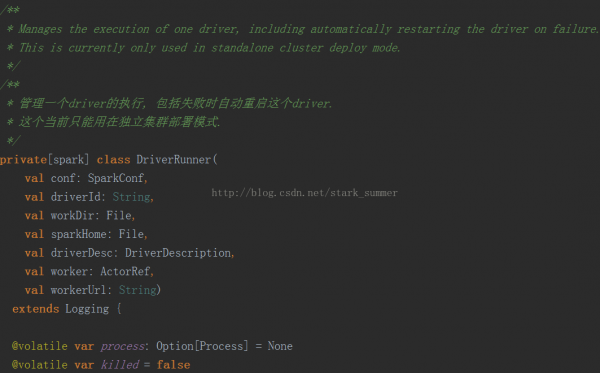Click the extends keyword
The height and width of the screenshot is (373, 600).
click(36, 309)
